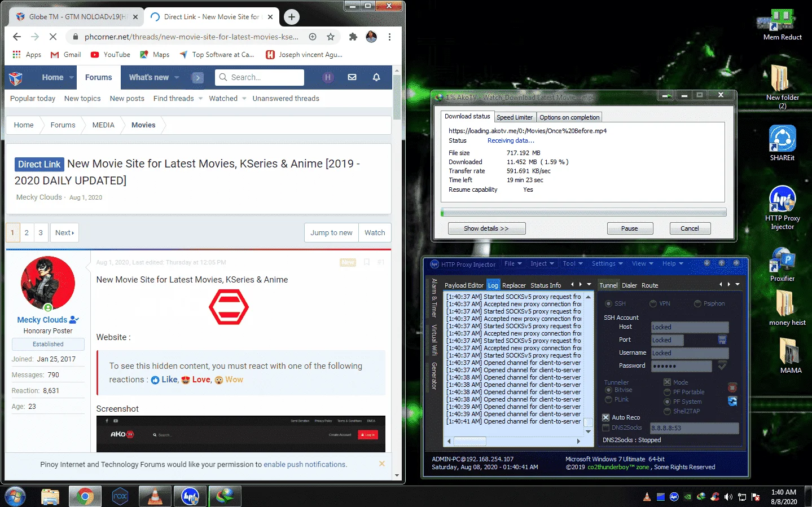Click the red stop icon in HTTP Proxy Injector
Screen dimensions: 812x507
(732, 387)
